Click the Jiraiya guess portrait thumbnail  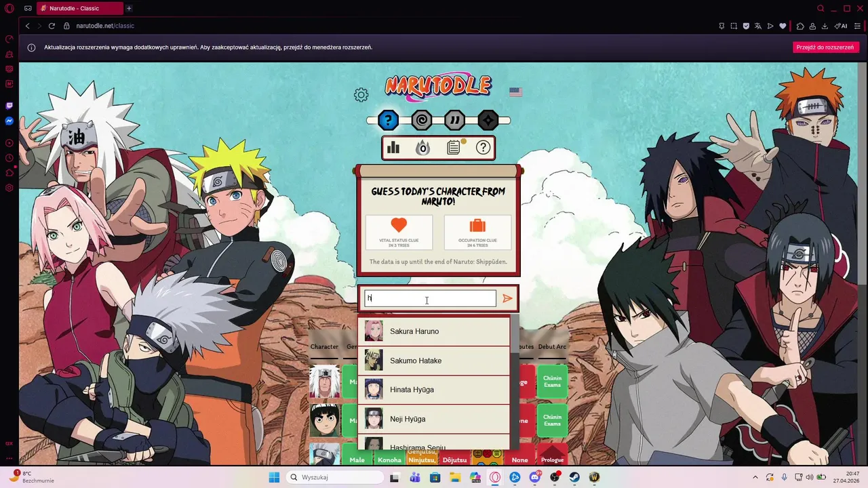coord(324,382)
